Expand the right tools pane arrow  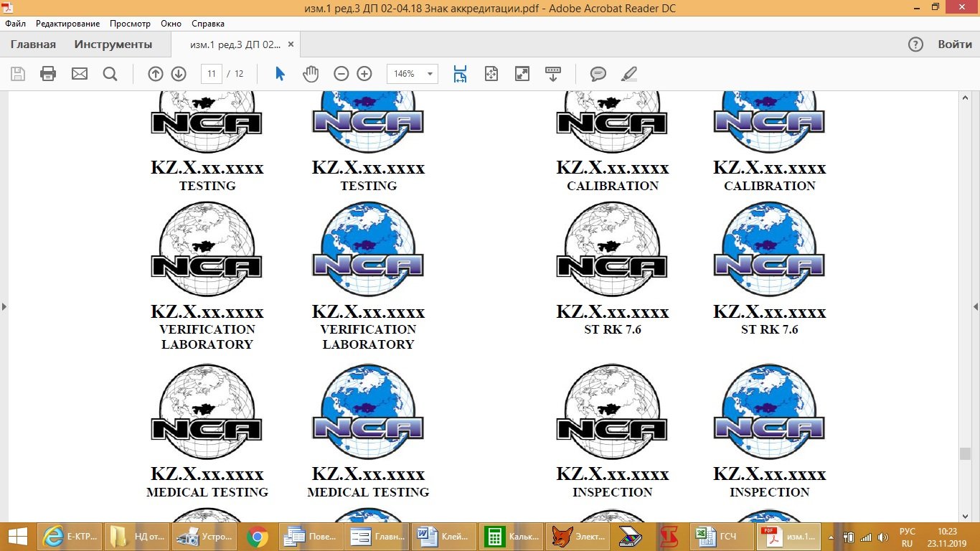[x=975, y=307]
